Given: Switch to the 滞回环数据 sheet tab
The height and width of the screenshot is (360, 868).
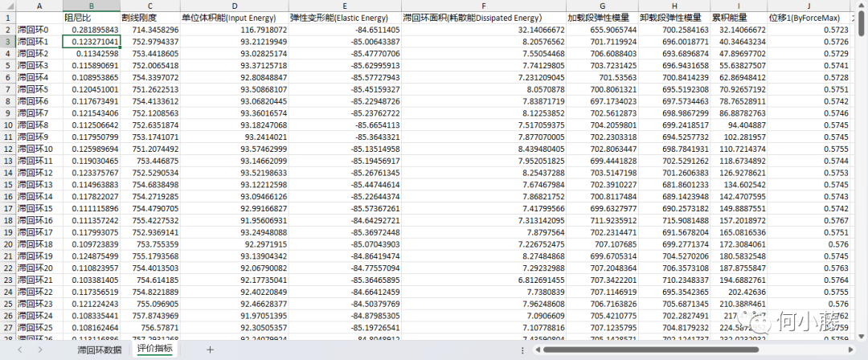Looking at the screenshot, I should (x=99, y=350).
